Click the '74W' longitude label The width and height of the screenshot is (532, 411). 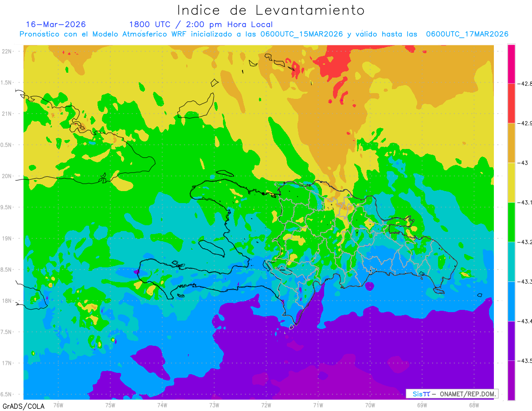point(162,405)
